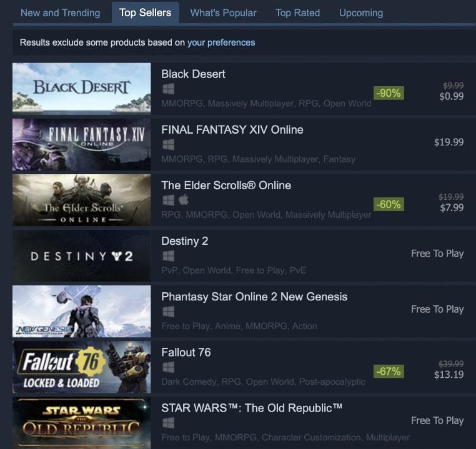Screen dimensions: 476x449
Task: Click Windows icon under STAR WARS: The Old Republic
Action: (x=168, y=423)
